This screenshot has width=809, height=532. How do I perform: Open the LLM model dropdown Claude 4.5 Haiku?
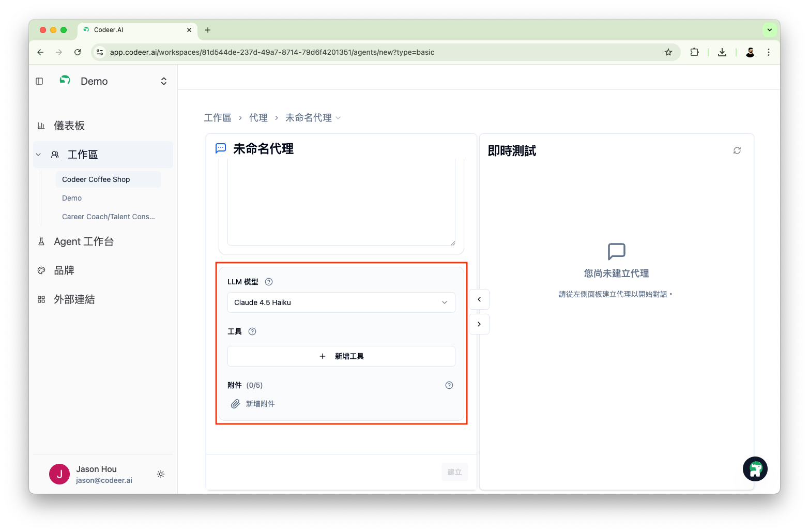(341, 302)
